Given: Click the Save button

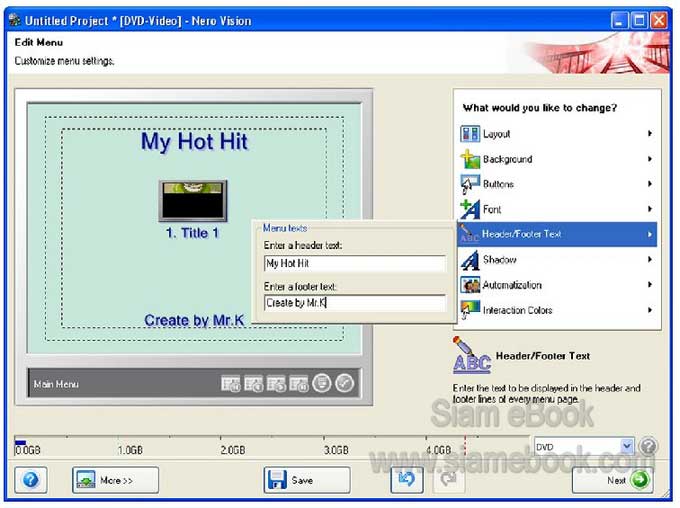Looking at the screenshot, I should coord(307,480).
